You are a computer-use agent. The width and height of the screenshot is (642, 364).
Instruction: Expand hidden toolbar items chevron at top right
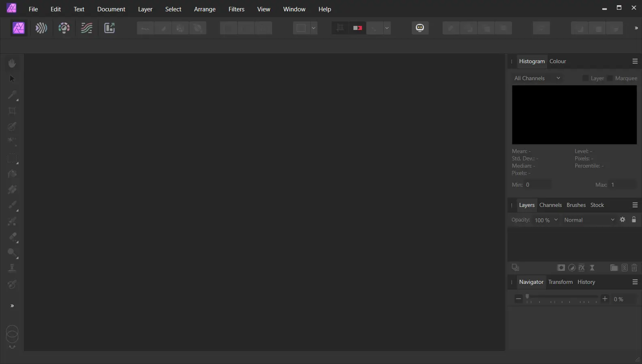(x=636, y=28)
